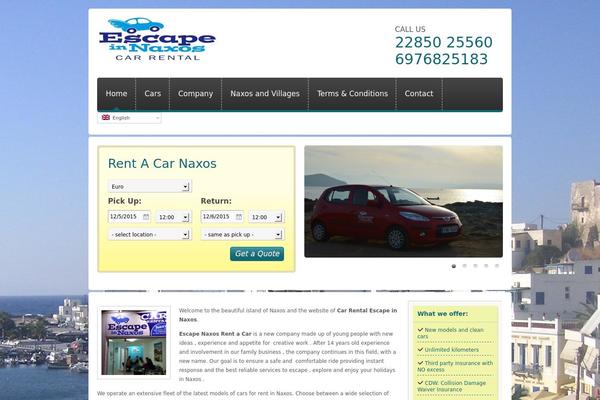Click phone number 22850 25560
Viewport: 600px width, 400px height.
443,42
